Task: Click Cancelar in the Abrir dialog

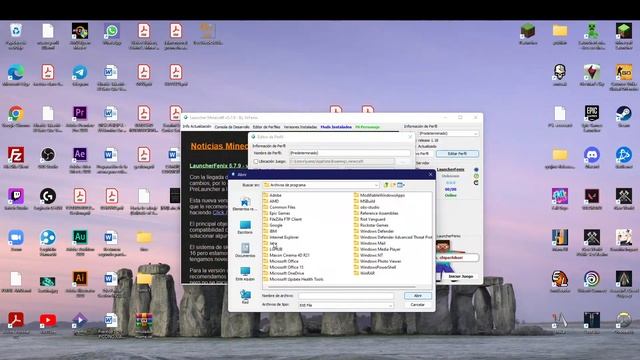Action: [x=418, y=305]
